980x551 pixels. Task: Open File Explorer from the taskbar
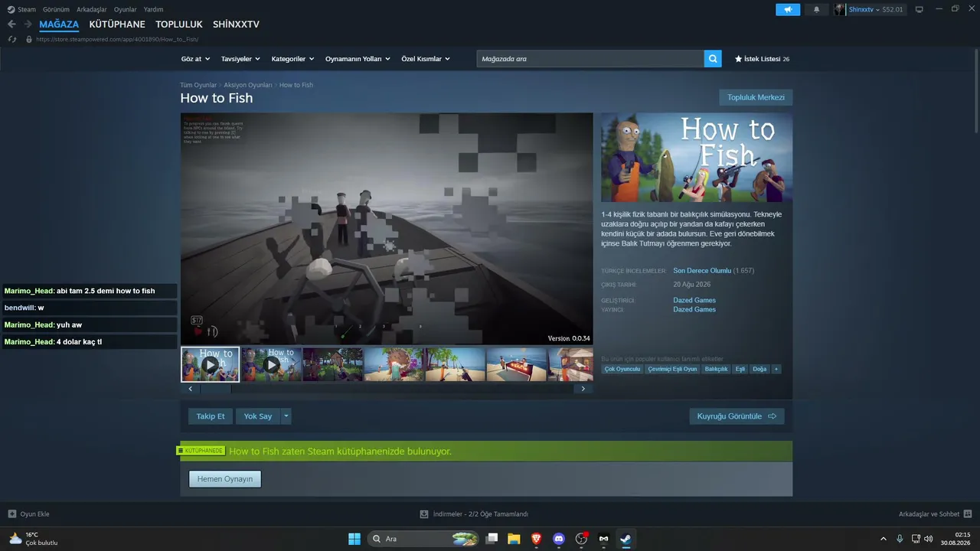point(514,539)
